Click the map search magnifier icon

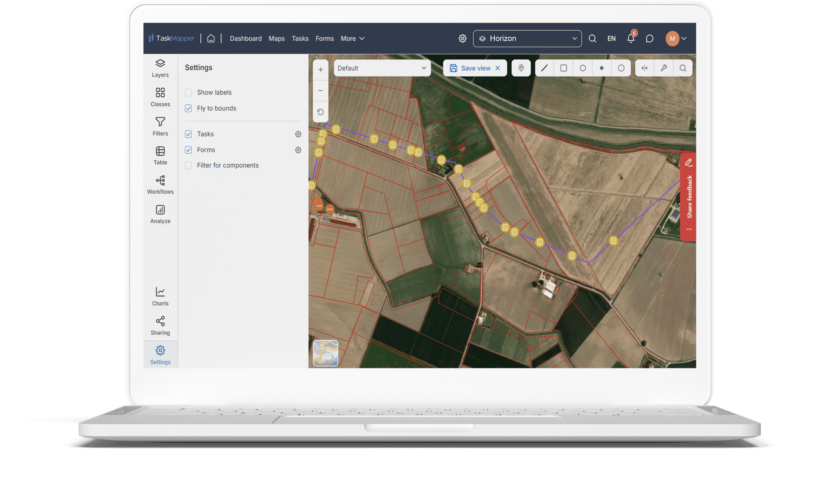(683, 68)
